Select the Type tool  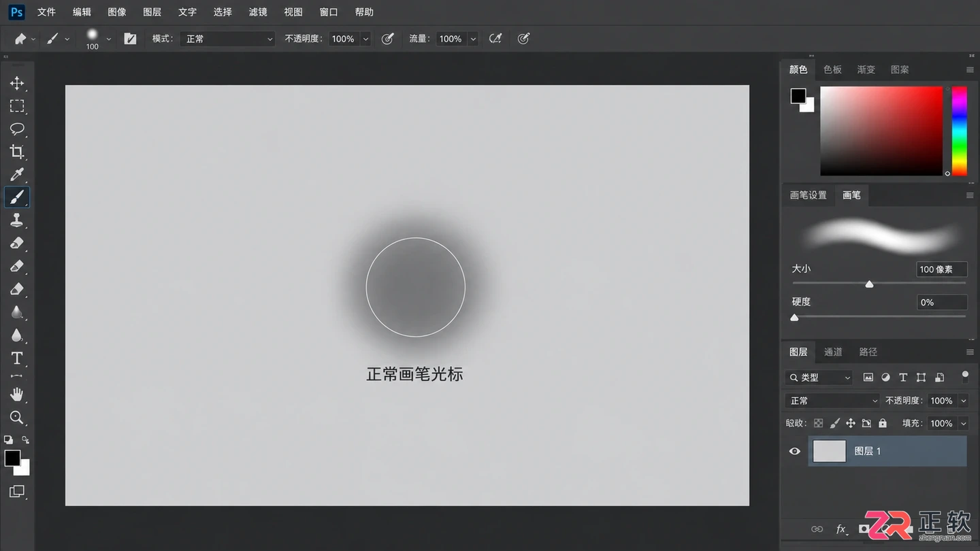click(17, 358)
